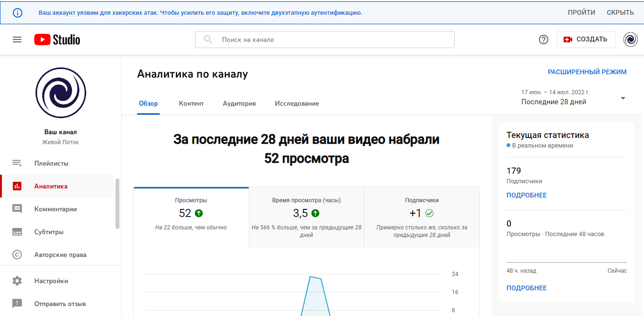
Task: Click the sidebar vertical scrollbar
Action: tap(117, 204)
